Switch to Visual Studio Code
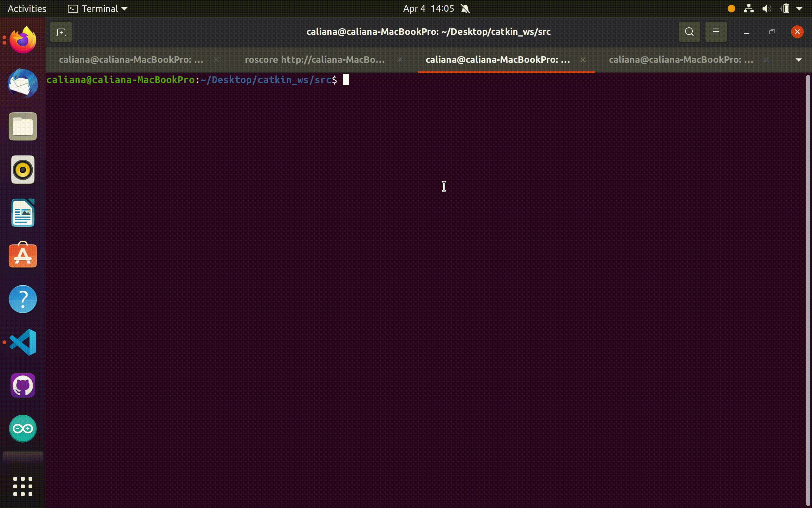This screenshot has height=508, width=812. pos(23,342)
